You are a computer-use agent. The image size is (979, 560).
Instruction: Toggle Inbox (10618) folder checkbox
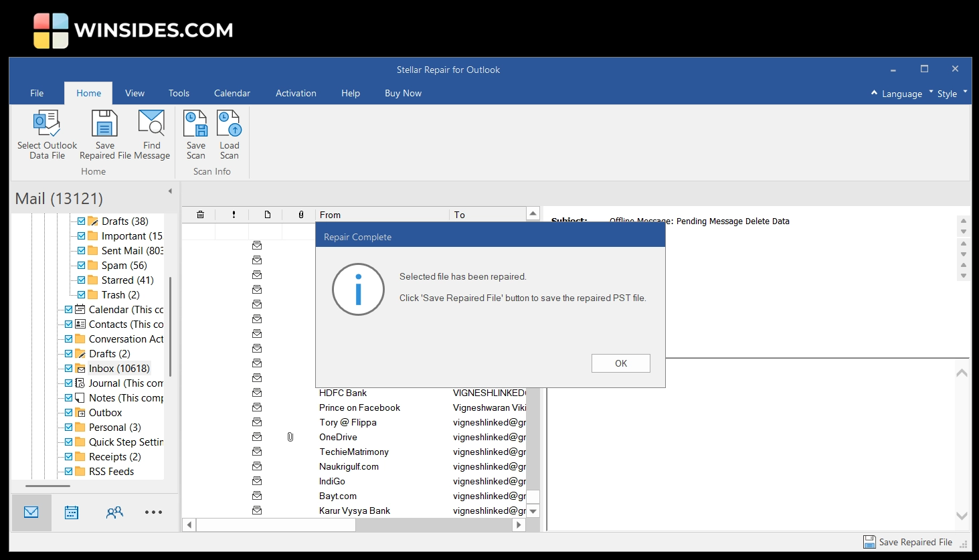(69, 368)
